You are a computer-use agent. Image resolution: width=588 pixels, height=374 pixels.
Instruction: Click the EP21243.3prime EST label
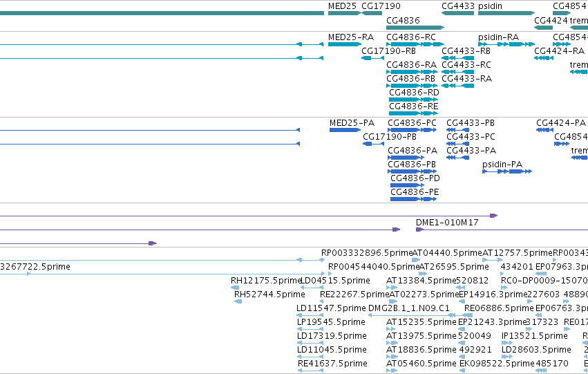493,323
